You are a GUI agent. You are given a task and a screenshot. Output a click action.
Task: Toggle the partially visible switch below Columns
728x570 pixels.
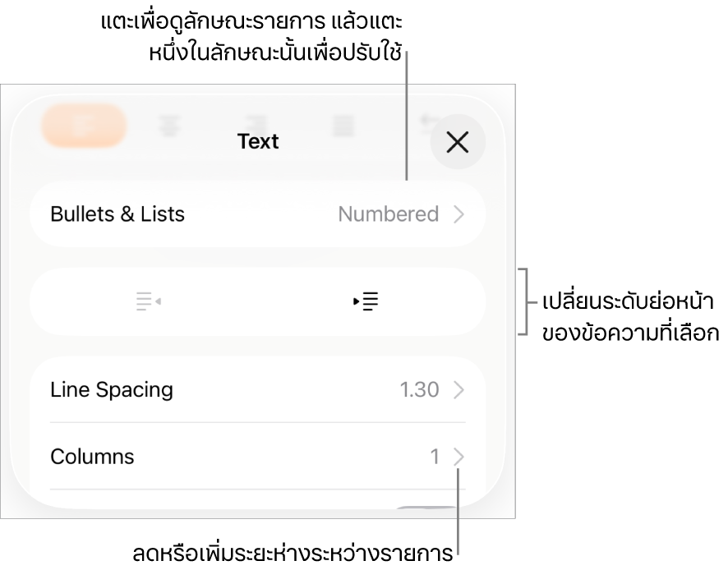point(427,510)
